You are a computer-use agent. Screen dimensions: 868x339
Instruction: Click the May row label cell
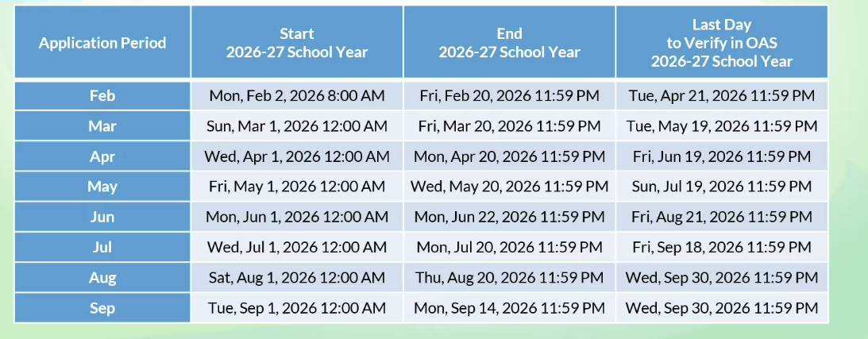click(x=102, y=187)
